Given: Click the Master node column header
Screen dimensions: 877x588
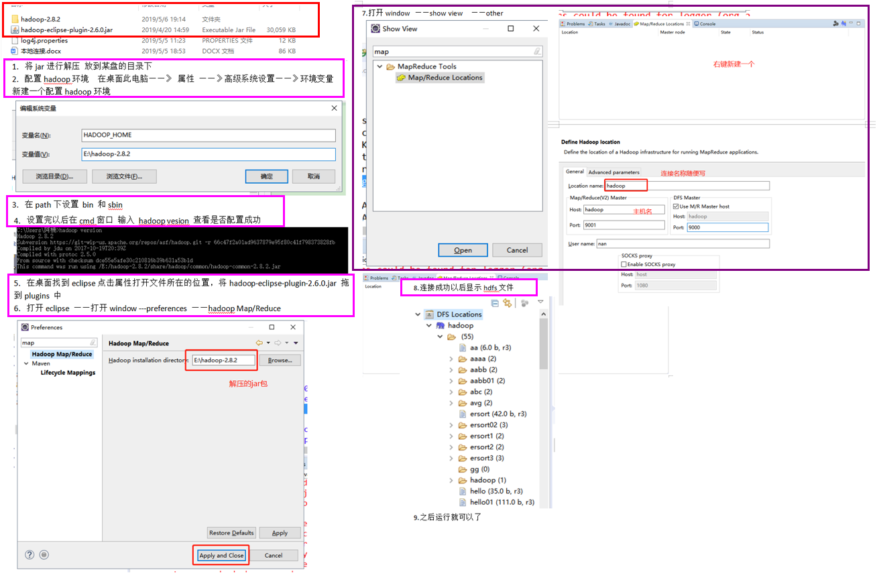Looking at the screenshot, I should point(673,32).
